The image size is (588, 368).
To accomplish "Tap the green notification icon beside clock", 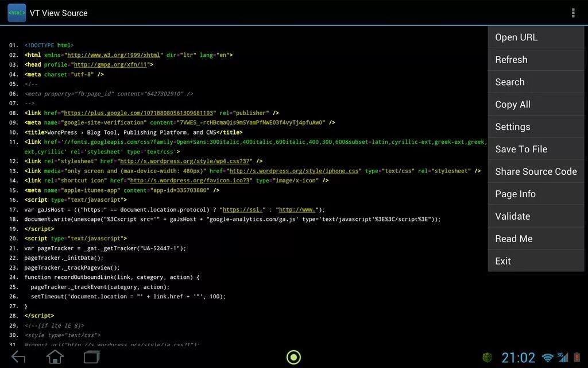I will pos(487,357).
